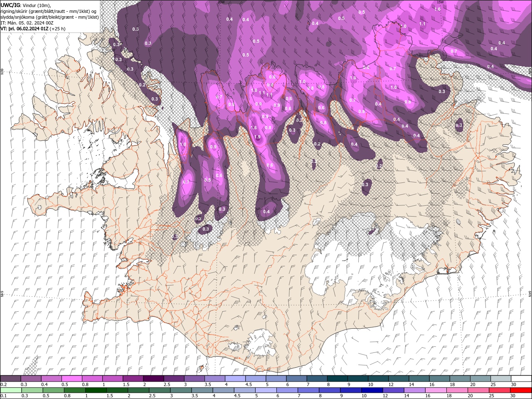Select the darkest green swatch labeled 1, lower row

96,390
